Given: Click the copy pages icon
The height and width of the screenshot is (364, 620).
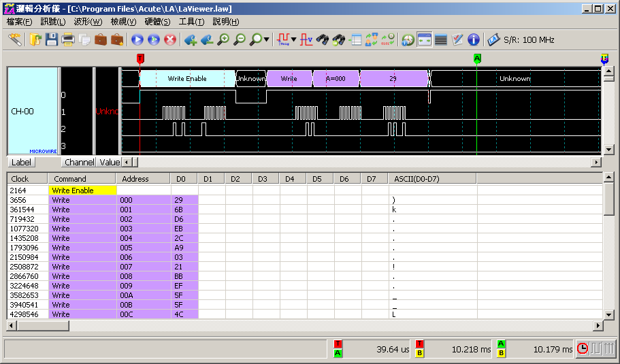Looking at the screenshot, I should click(84, 39).
